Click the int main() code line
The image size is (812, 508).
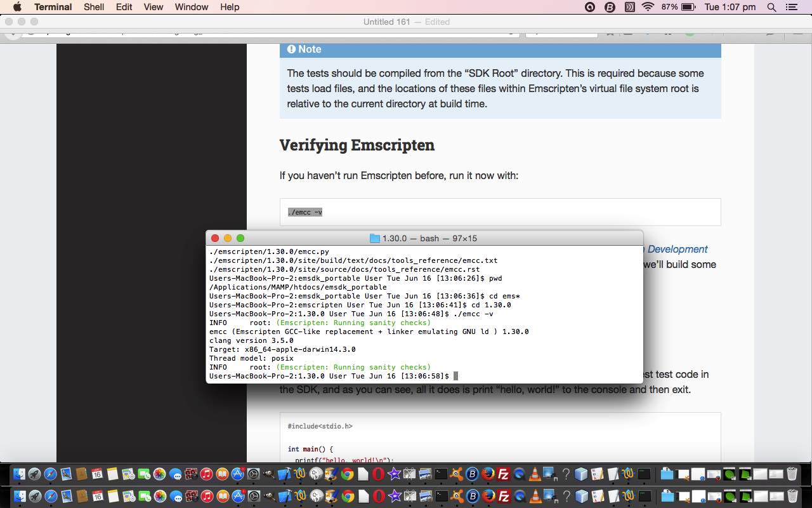310,449
